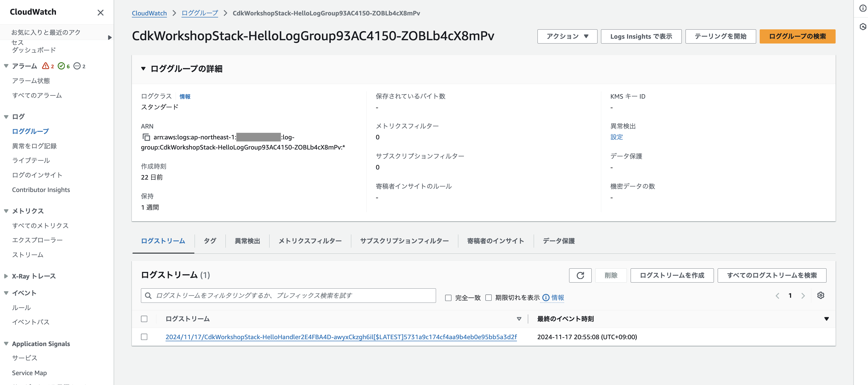
Task: Open the 異常検出 tab
Action: 247,241
